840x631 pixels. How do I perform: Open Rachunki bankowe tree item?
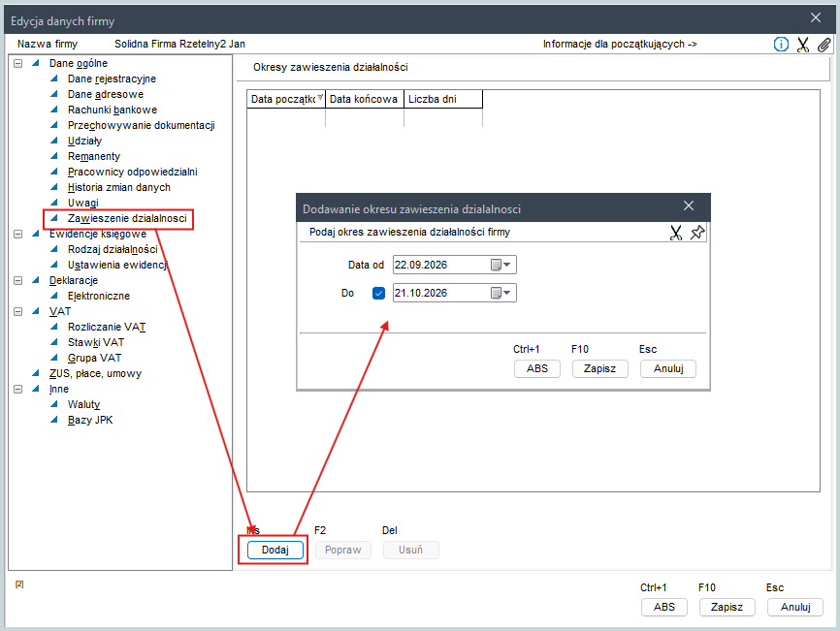[x=113, y=110]
